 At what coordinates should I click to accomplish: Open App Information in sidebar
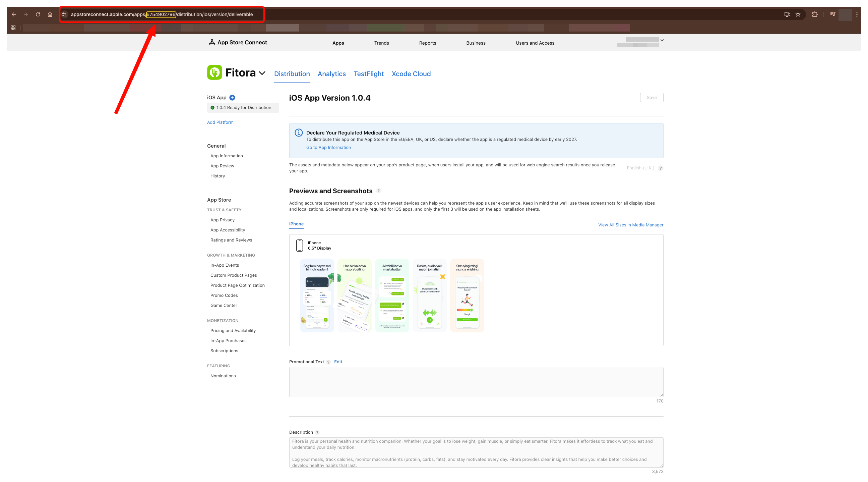pyautogui.click(x=227, y=156)
